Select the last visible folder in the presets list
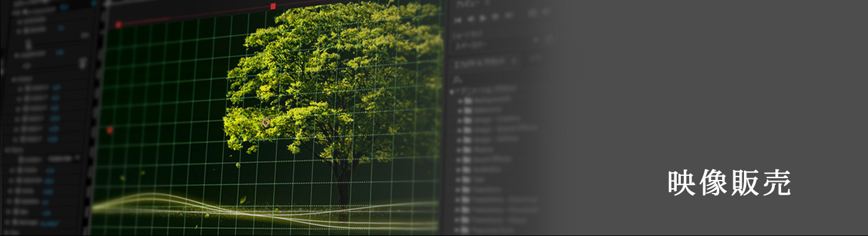Viewport: 868px width, 236px height. (x=468, y=229)
